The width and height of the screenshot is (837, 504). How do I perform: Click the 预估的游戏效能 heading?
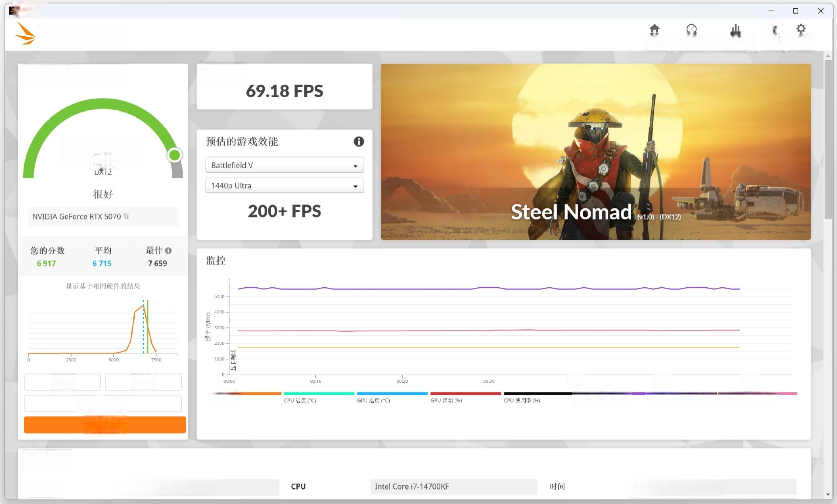242,141
